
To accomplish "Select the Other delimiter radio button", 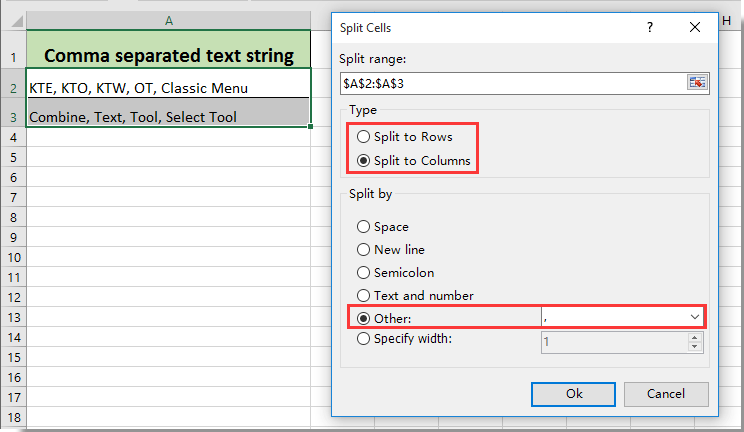I will click(x=363, y=318).
